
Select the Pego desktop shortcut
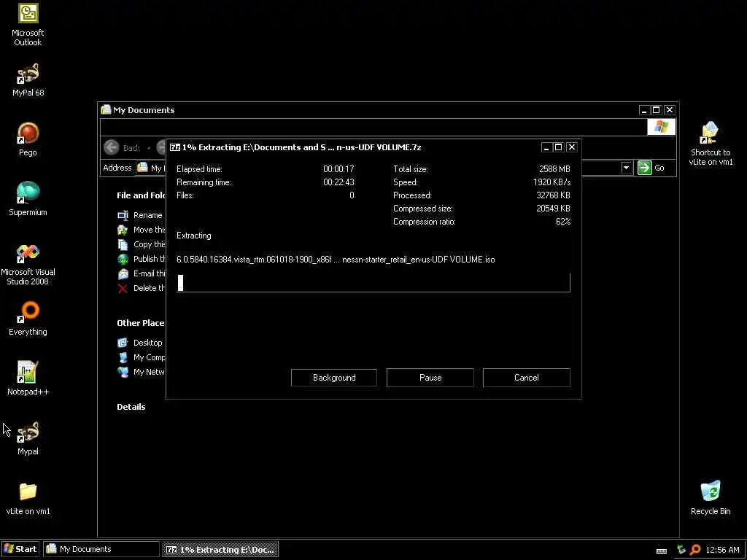coord(28,139)
